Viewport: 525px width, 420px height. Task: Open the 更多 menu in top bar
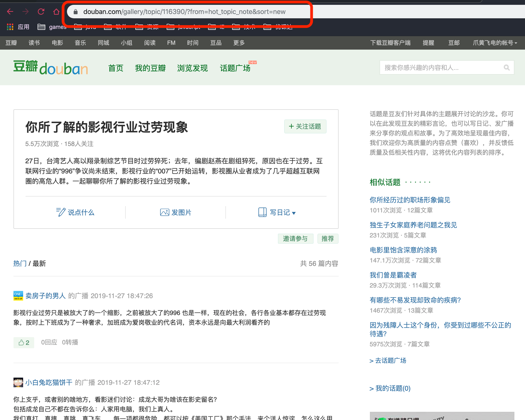[239, 43]
